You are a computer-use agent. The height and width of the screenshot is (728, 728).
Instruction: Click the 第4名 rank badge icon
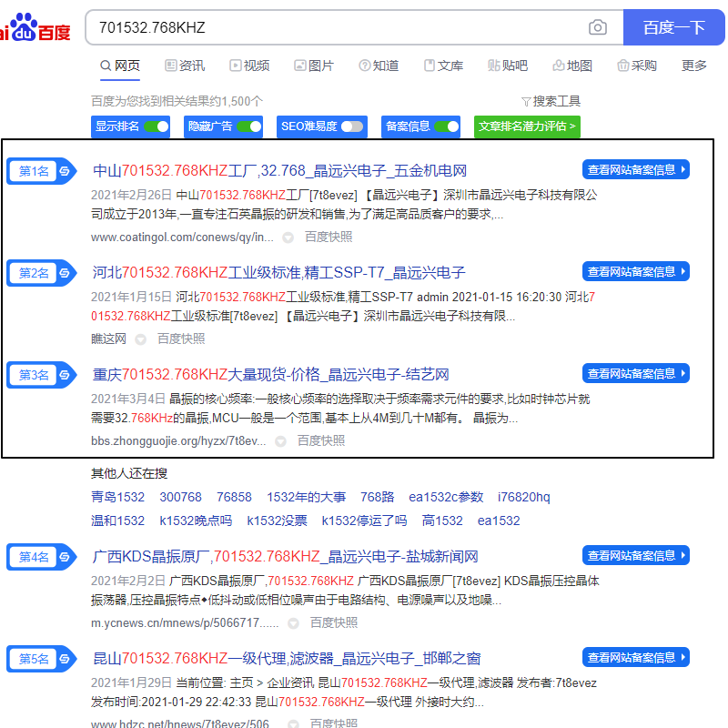point(42,557)
